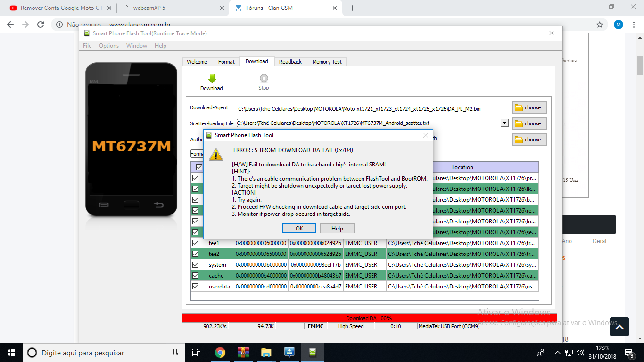Click the Flash Tool taskbar icon
This screenshot has height=362, width=644.
click(x=312, y=353)
